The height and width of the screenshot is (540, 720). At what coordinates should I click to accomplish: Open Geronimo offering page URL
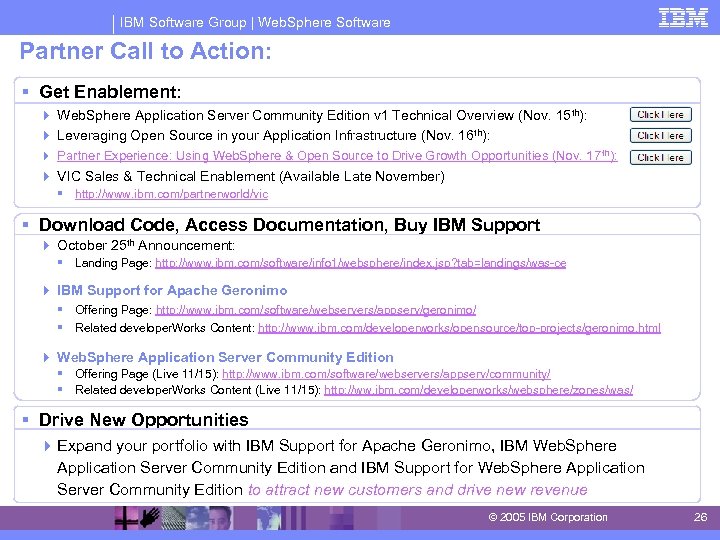tap(316, 310)
